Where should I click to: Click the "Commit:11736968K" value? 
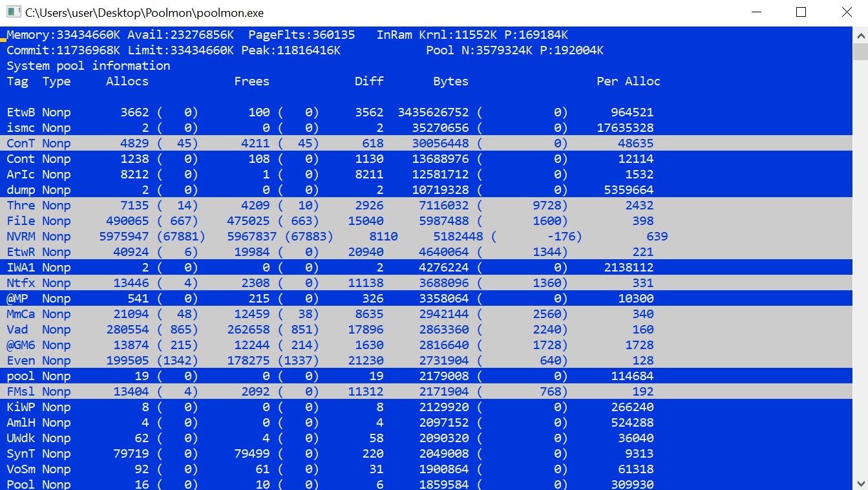(63, 50)
